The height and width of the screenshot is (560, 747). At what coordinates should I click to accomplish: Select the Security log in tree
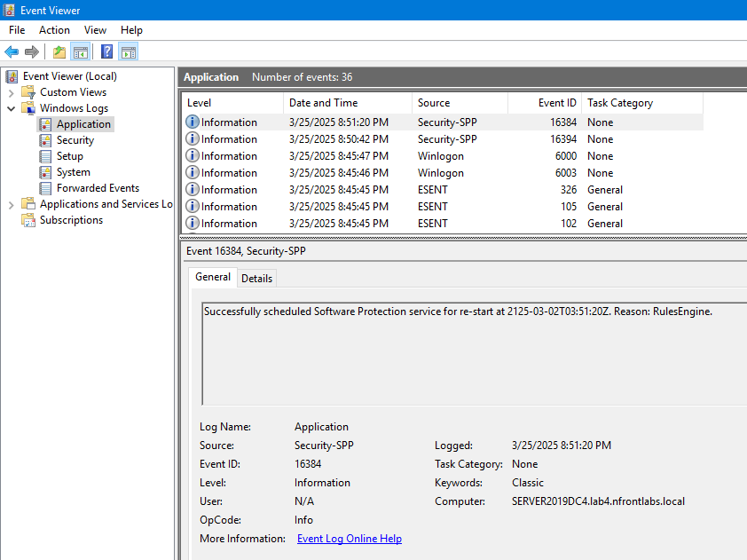(75, 140)
